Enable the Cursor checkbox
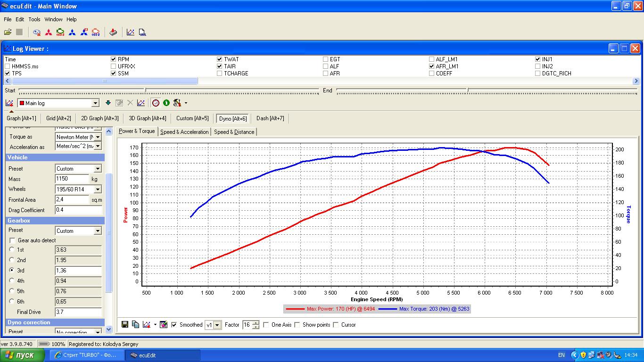This screenshot has height=362, width=644. [336, 325]
